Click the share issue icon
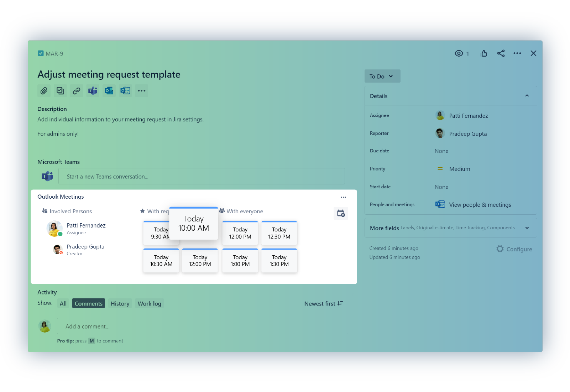This screenshot has height=392, width=570. point(501,53)
